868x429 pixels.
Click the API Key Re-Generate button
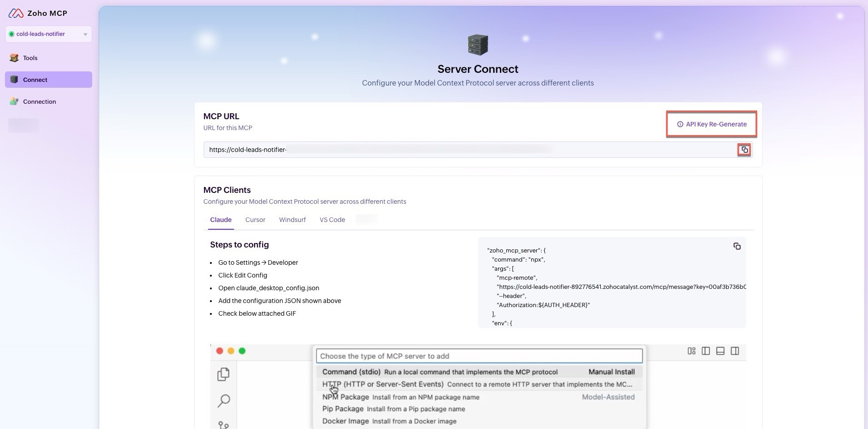(712, 124)
